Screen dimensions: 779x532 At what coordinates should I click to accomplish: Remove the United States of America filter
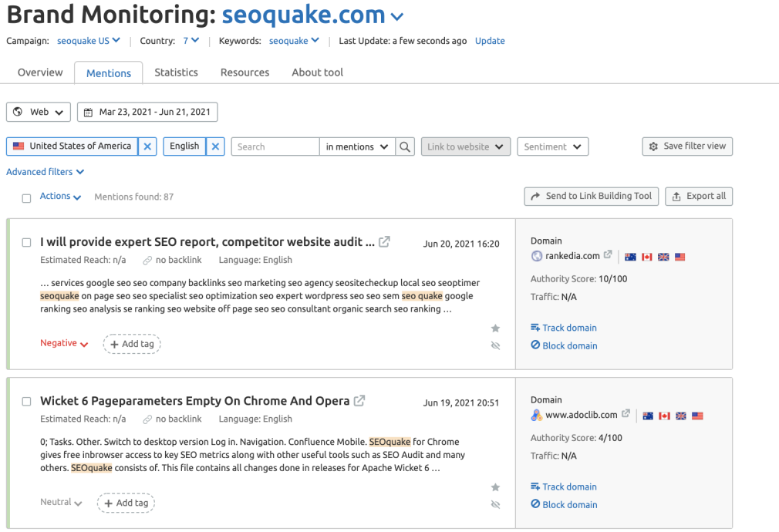tap(147, 146)
